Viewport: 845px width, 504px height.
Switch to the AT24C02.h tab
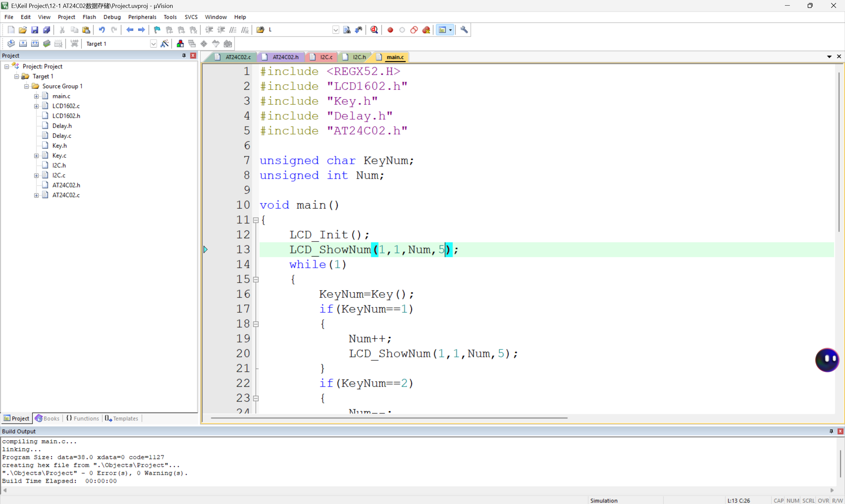point(285,57)
